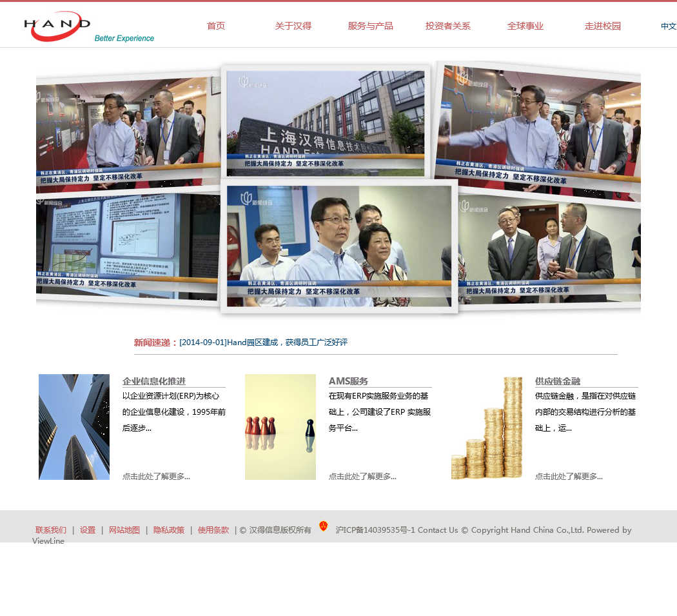Open the 服务与产品 menu item

[371, 26]
